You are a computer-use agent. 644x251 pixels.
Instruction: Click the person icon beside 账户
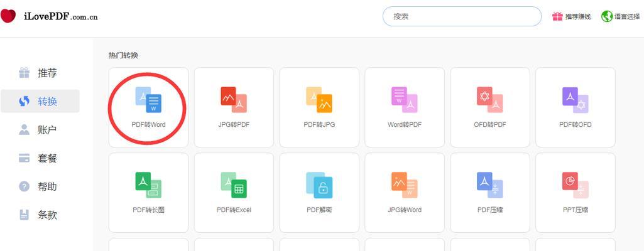coord(25,130)
